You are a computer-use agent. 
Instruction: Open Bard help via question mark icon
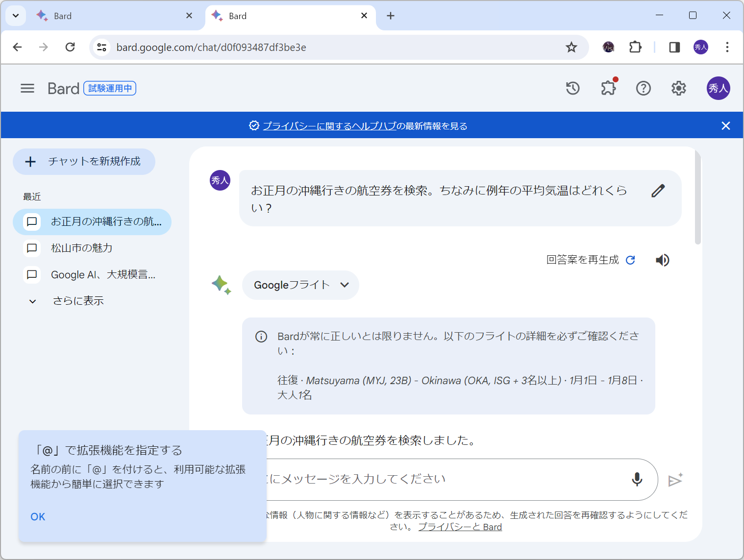[x=643, y=88]
